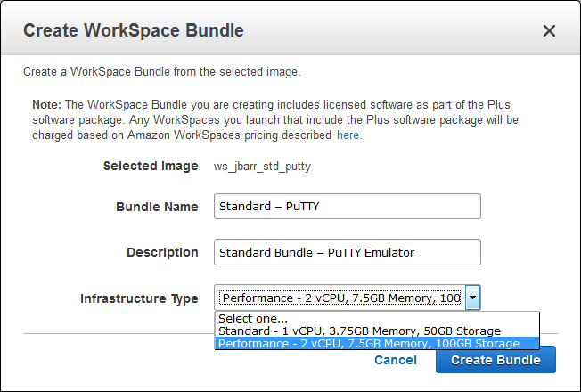
Task: Open the Amazon WorkSpaces pricing 'here' link
Action: (348, 135)
